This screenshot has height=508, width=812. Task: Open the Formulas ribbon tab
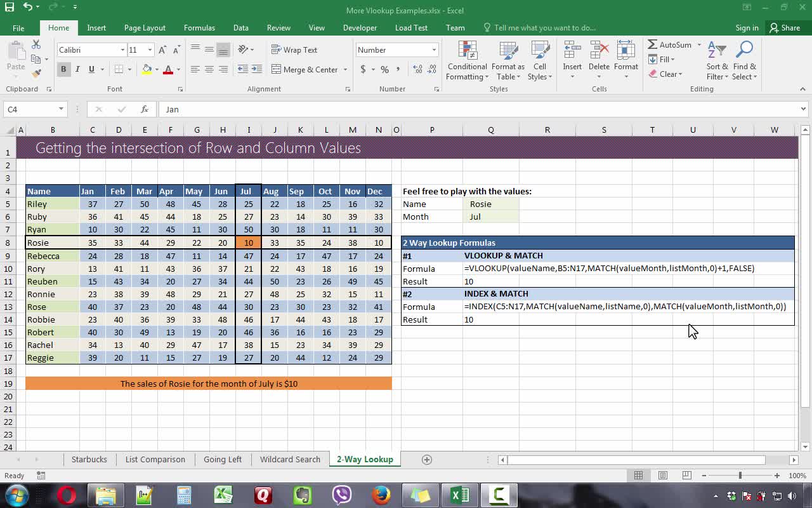pyautogui.click(x=199, y=28)
